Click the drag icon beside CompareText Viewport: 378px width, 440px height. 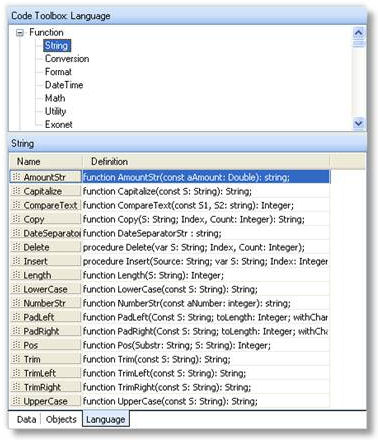pos(16,205)
